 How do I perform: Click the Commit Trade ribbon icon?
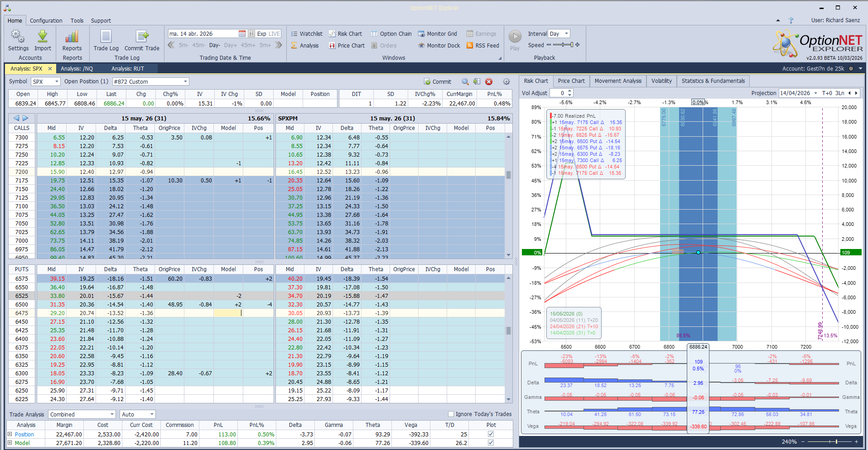(142, 37)
